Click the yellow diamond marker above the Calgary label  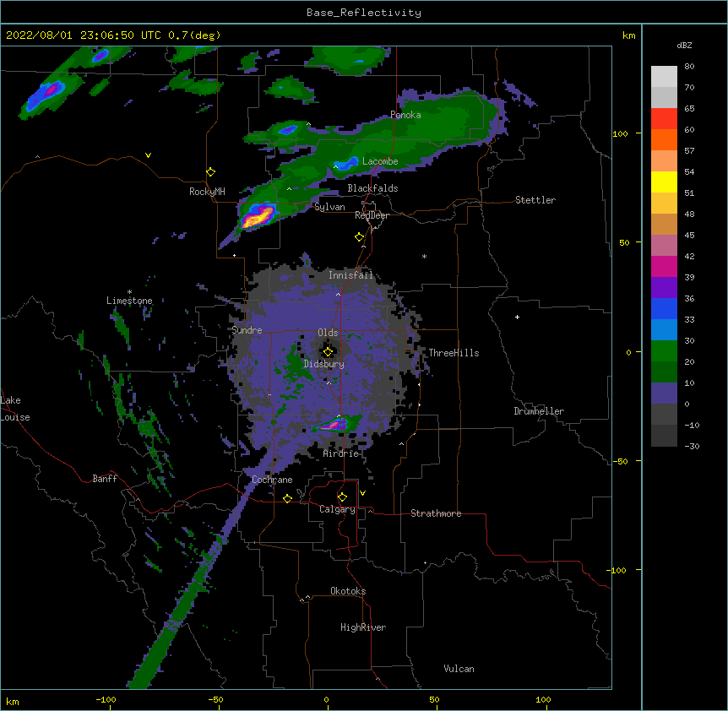pyautogui.click(x=342, y=497)
